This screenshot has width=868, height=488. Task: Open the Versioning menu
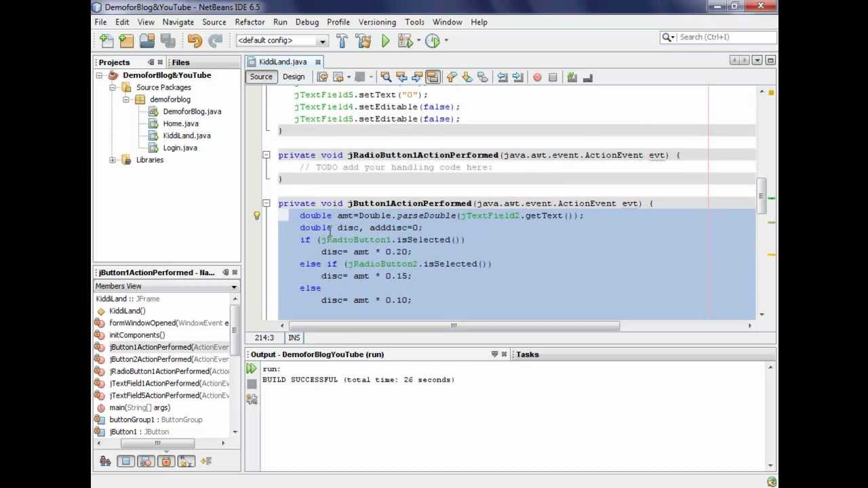(377, 22)
